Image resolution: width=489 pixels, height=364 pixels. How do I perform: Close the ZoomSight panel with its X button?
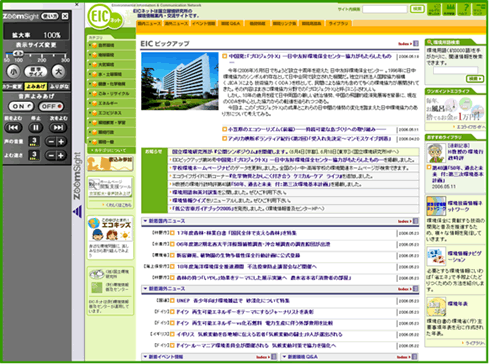point(65,16)
